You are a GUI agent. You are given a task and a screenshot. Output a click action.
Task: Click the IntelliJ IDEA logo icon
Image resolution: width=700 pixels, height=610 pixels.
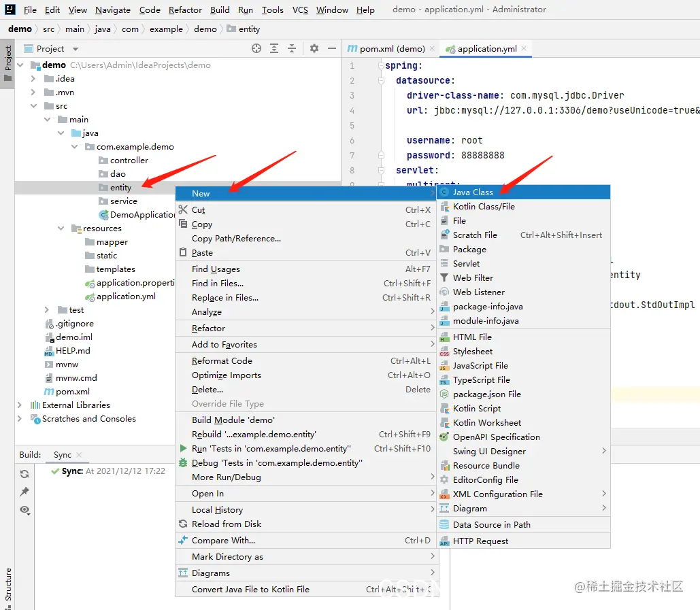coord(10,10)
